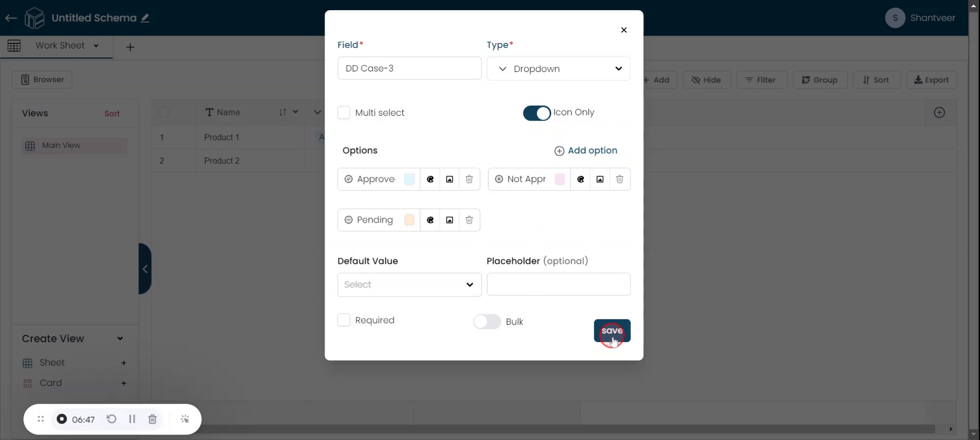Click Add option link

click(586, 151)
